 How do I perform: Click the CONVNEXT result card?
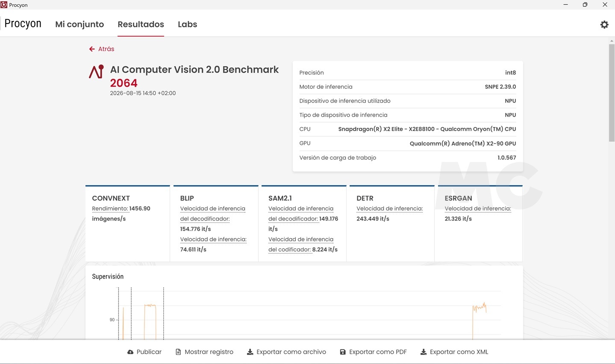[127, 223]
